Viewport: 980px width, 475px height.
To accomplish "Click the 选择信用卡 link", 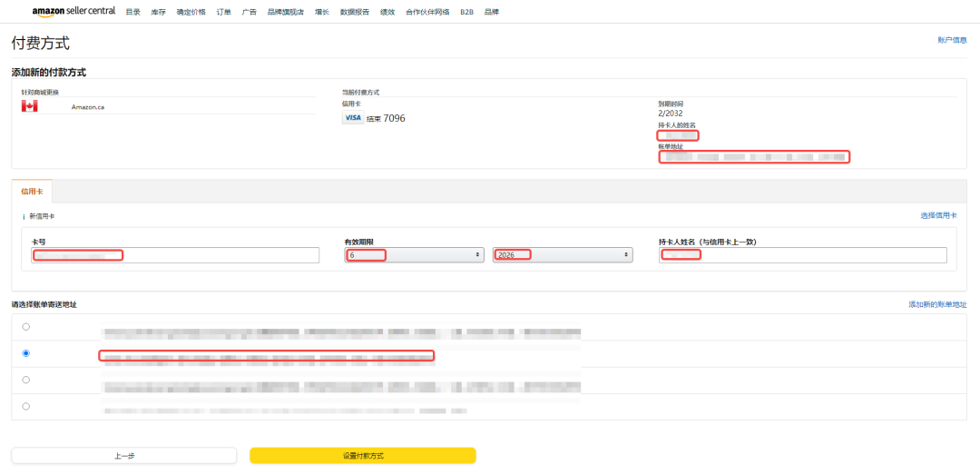I will tap(937, 216).
